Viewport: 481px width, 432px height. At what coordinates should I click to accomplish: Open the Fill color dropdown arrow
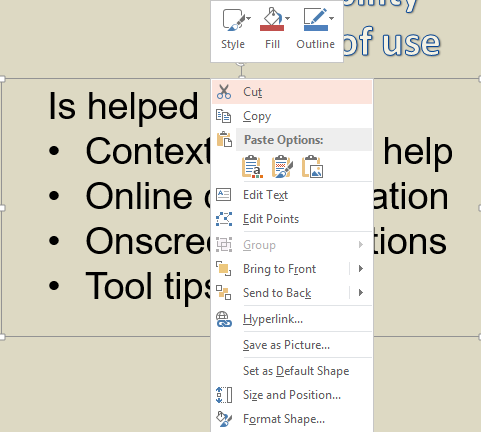[287, 19]
